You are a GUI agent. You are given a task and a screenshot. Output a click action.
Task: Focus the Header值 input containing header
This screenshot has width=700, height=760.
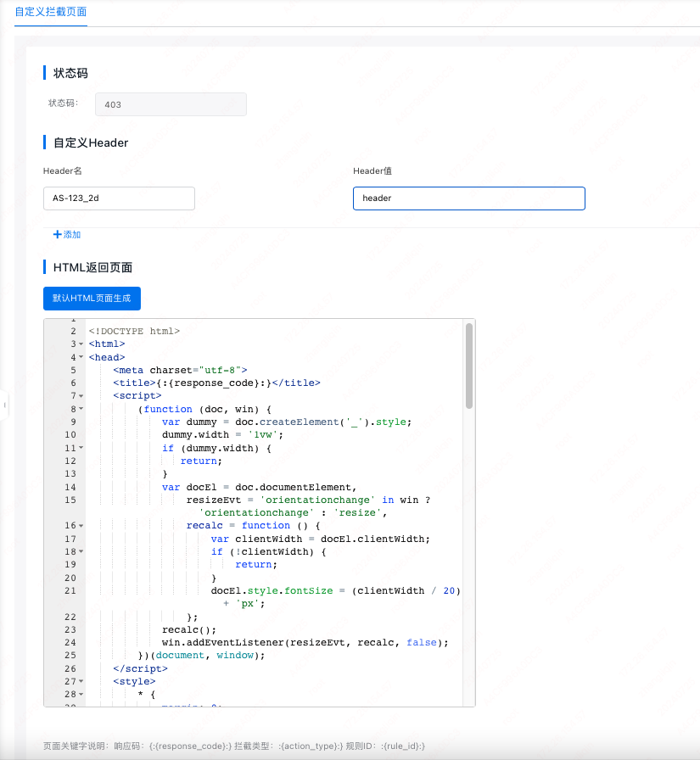pos(468,198)
